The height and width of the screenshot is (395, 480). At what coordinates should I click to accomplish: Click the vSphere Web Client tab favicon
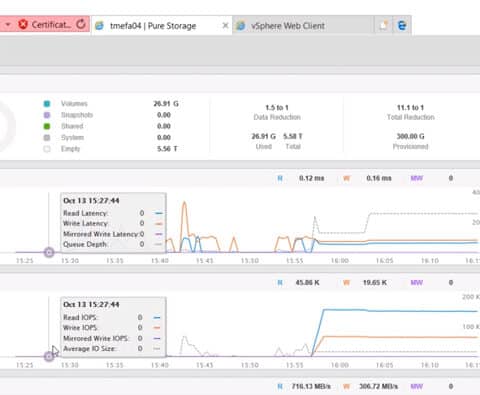point(241,26)
